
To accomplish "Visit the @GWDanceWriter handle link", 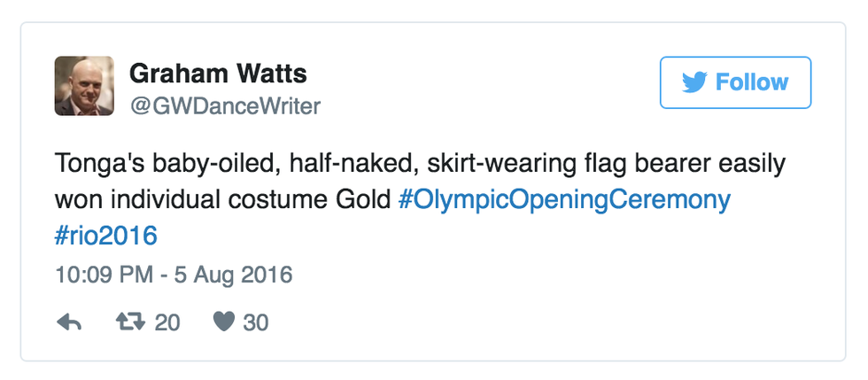I will [x=225, y=106].
